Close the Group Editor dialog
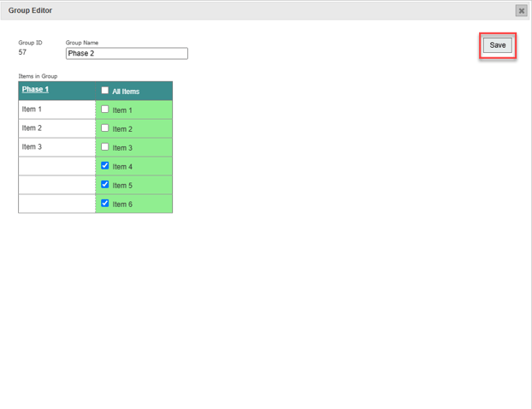532x409 pixels. click(521, 10)
